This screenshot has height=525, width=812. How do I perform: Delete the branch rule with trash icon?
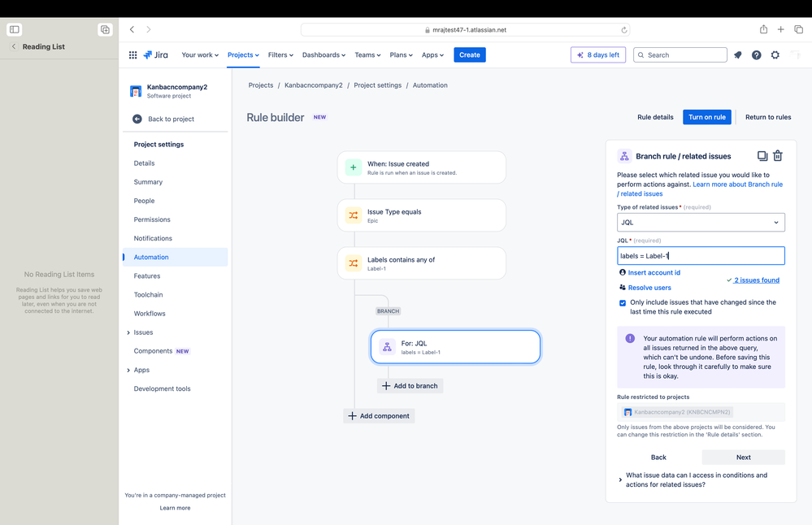[x=778, y=156]
